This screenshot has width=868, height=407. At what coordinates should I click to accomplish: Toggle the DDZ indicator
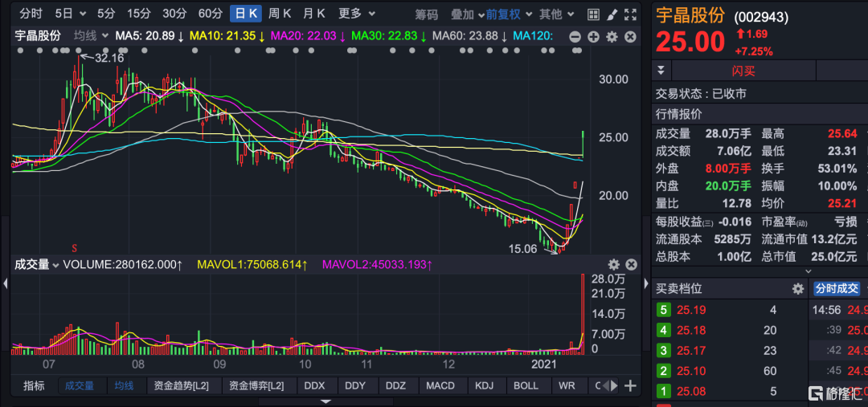[x=395, y=385]
